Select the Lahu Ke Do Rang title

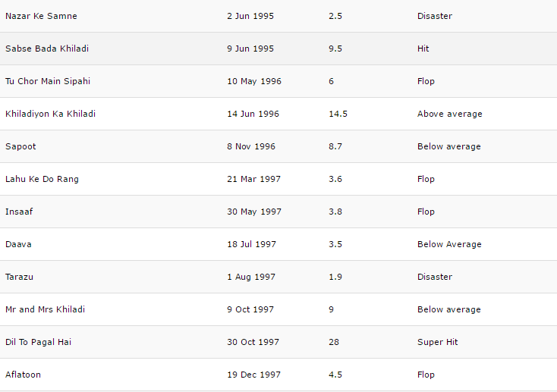click(x=42, y=179)
